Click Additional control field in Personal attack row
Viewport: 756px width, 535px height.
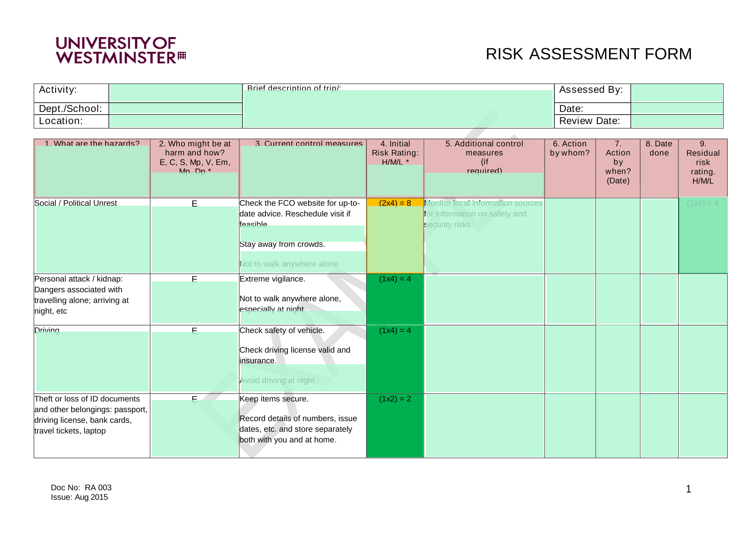coord(484,299)
